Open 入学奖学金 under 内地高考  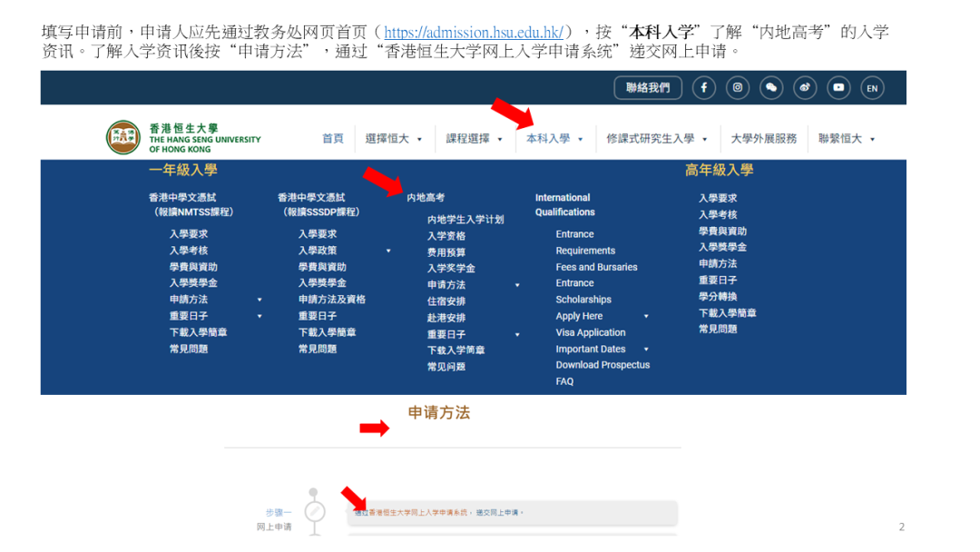451,268
